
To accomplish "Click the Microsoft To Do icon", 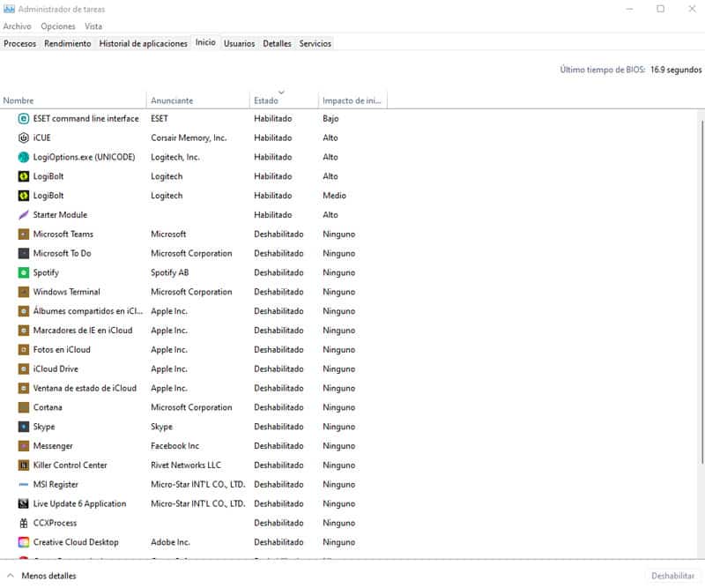I will tap(24, 254).
